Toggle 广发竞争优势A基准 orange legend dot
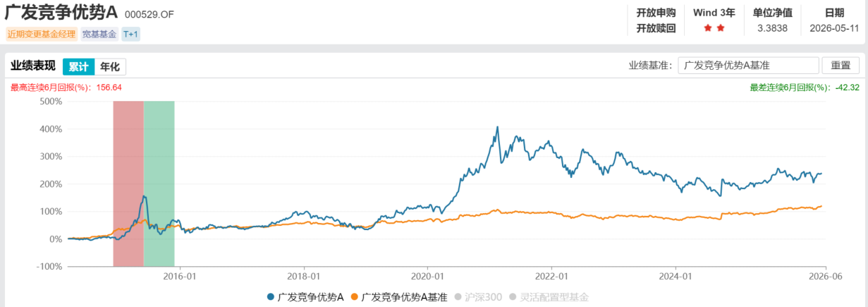Screen dimensions: 868x307 pos(354,298)
